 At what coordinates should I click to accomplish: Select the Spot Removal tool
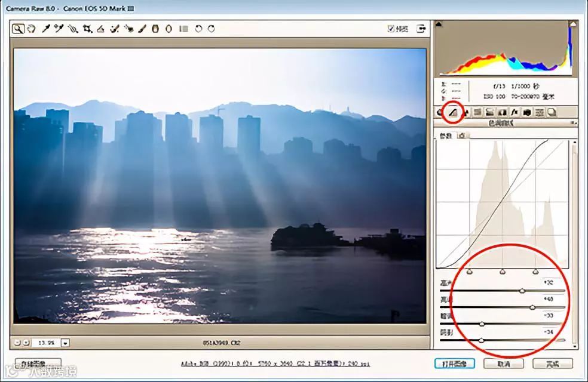pyautogui.click(x=115, y=29)
